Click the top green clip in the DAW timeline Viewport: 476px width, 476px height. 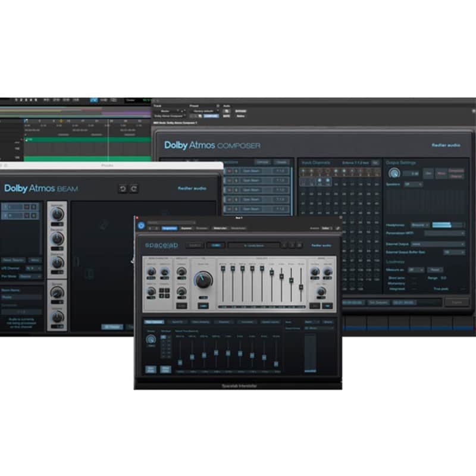(87, 139)
